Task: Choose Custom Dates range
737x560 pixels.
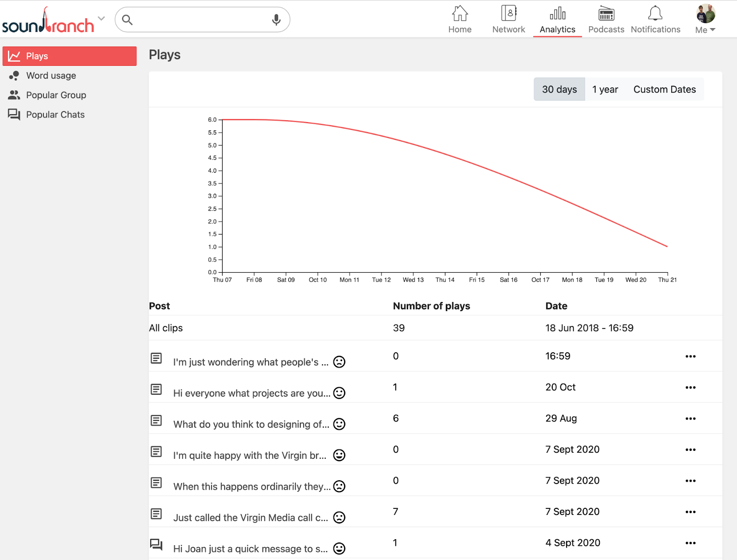Action: (x=665, y=89)
